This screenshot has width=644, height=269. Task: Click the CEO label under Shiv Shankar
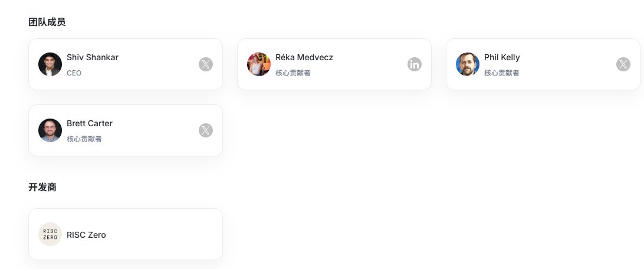tap(74, 73)
